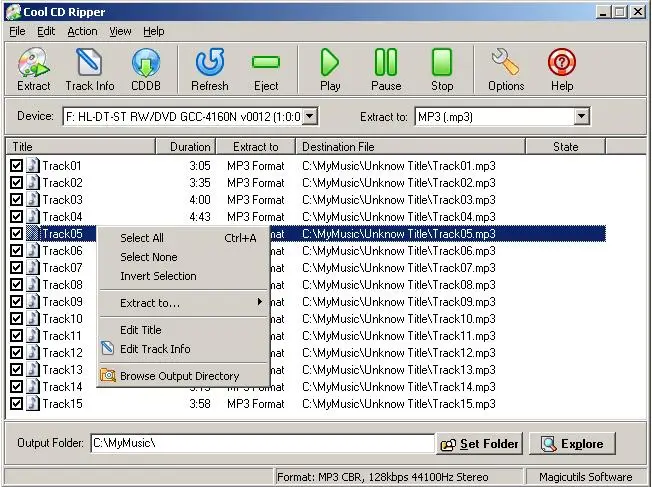Image resolution: width=652 pixels, height=487 pixels.
Task: Open the Extract to format dropdown
Action: pos(582,116)
